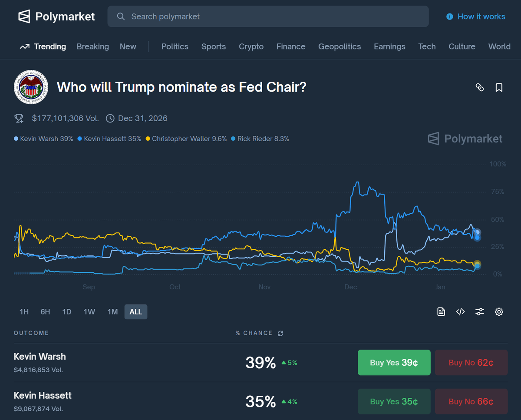Click the Search polymarket field
This screenshot has width=521, height=420.
point(268,17)
